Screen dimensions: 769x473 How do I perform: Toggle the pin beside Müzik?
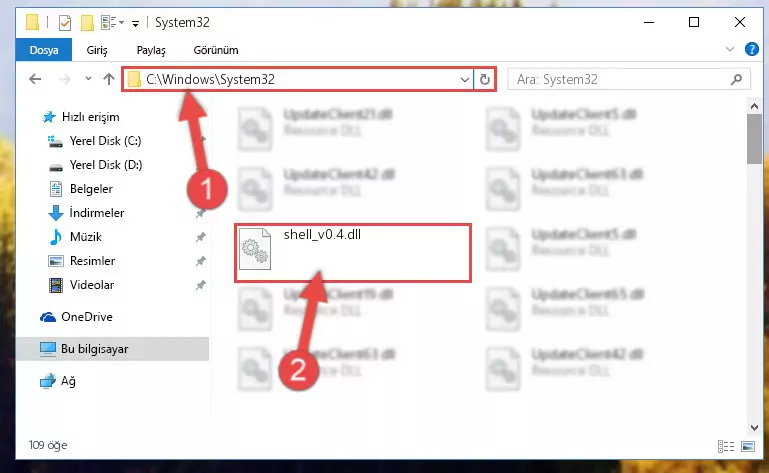(x=200, y=237)
